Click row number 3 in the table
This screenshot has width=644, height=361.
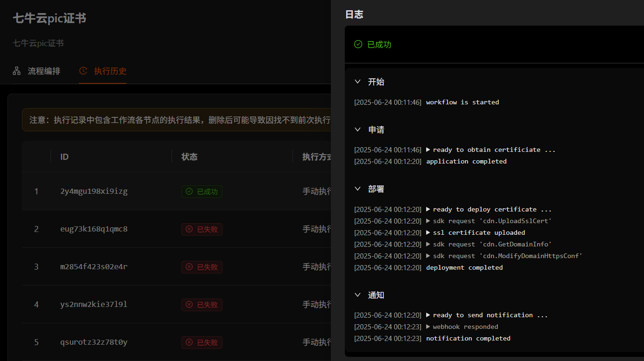(36, 267)
